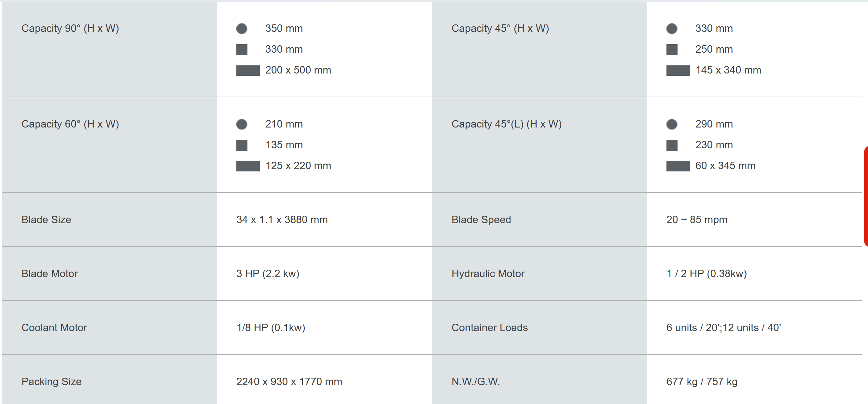Select the Hydraulic Motor label
This screenshot has width=868, height=404.
488,273
